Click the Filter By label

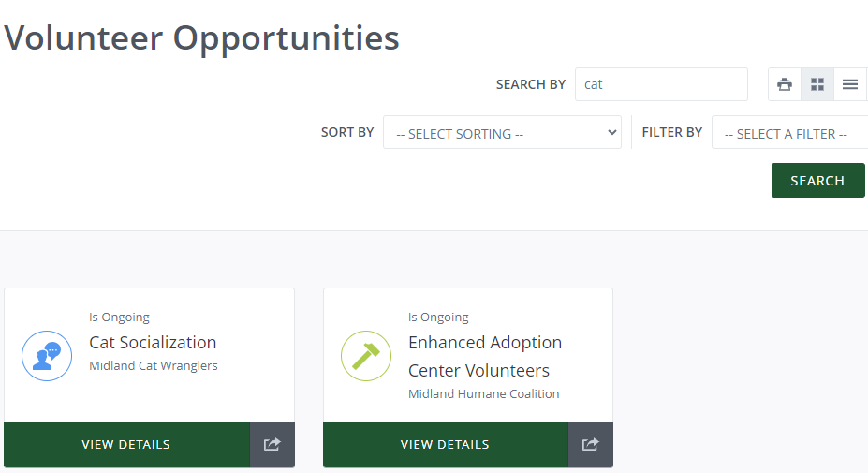pos(671,133)
